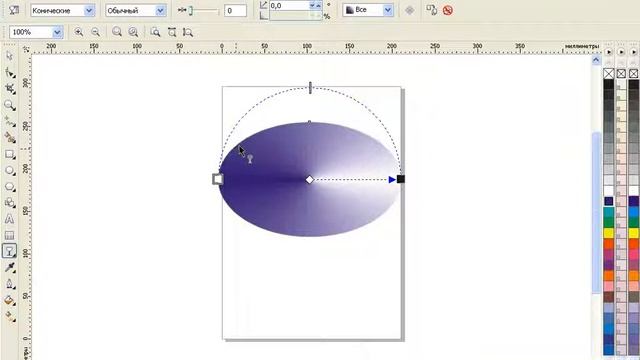Pick the teal swatch in leftmost palette

(609, 212)
